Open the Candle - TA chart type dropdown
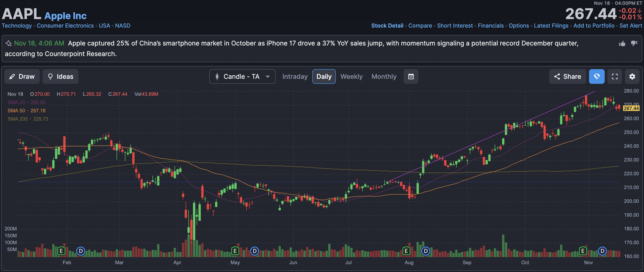Image resolution: width=644 pixels, height=272 pixels. tap(242, 76)
